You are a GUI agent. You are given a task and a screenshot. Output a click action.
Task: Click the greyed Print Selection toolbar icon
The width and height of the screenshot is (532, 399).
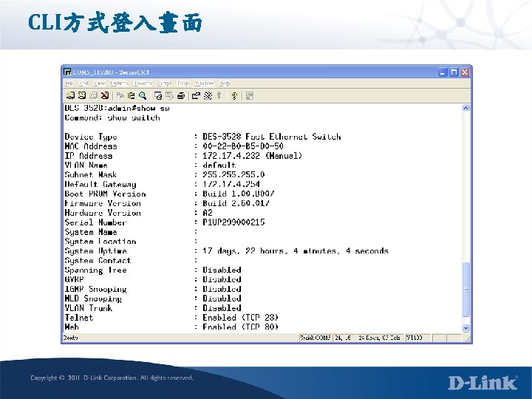pyautogui.click(x=169, y=95)
